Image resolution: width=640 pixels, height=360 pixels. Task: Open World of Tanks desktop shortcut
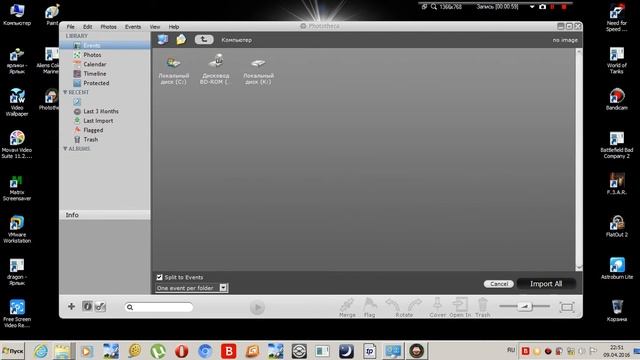(x=617, y=60)
